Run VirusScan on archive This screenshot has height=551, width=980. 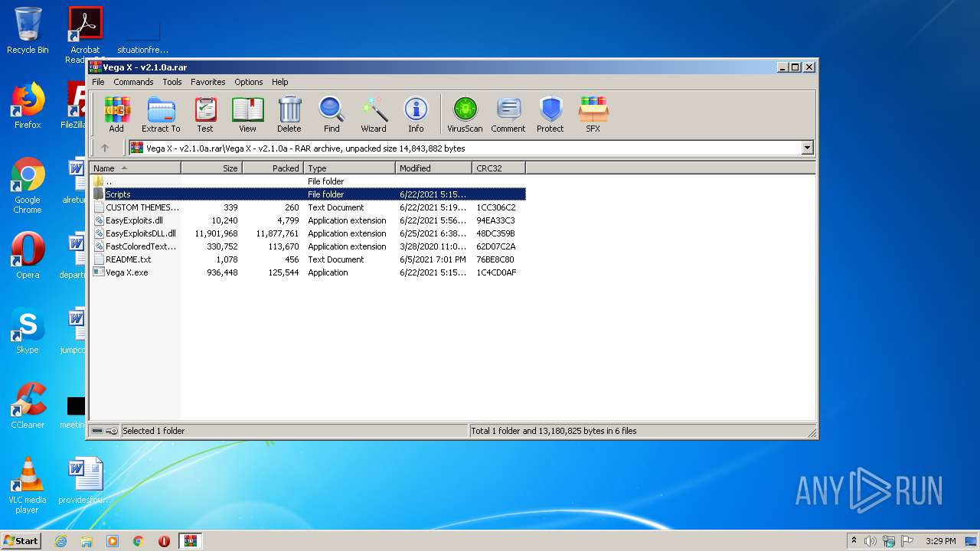click(465, 115)
